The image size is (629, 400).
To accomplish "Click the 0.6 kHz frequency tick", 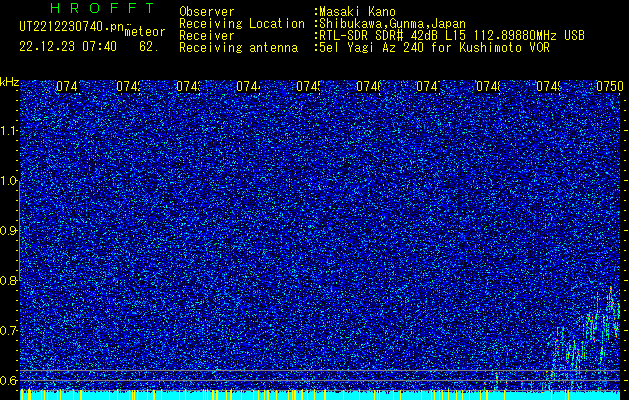I will pyautogui.click(x=9, y=380).
